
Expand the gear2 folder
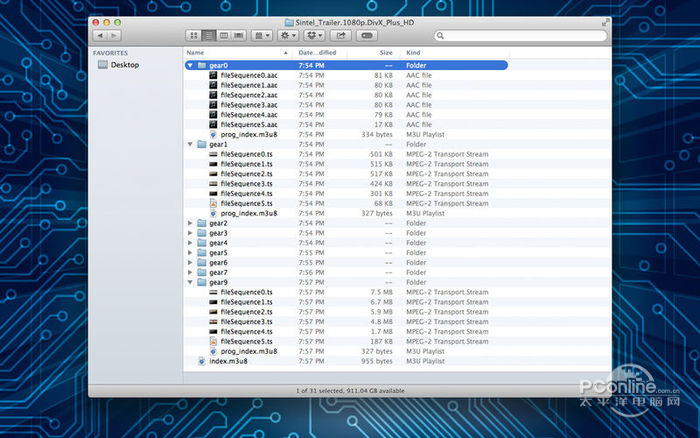[x=190, y=223]
